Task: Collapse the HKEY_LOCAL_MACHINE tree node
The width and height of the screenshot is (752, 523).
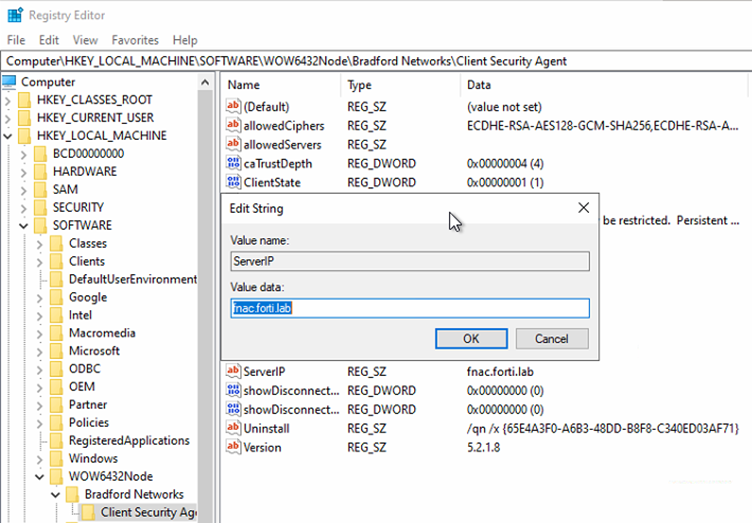Action: click(9, 136)
